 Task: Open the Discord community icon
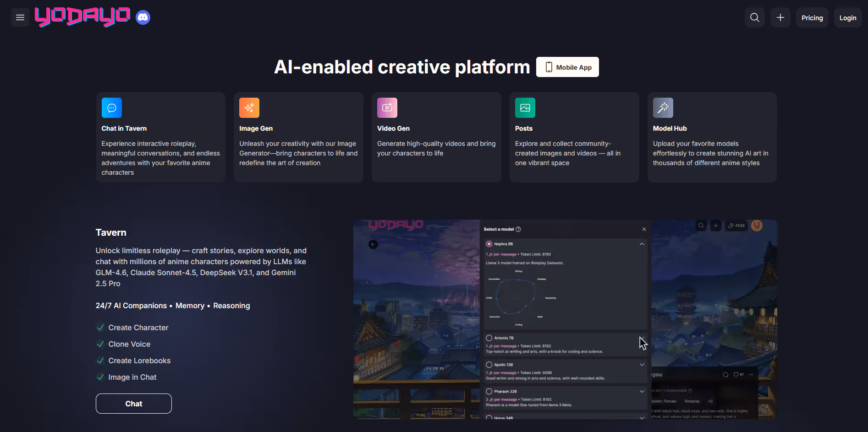coord(143,17)
